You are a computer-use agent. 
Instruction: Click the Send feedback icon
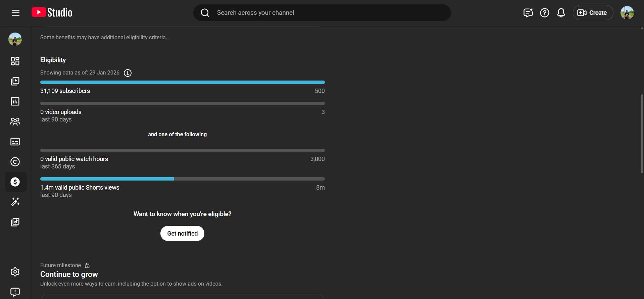(x=15, y=292)
